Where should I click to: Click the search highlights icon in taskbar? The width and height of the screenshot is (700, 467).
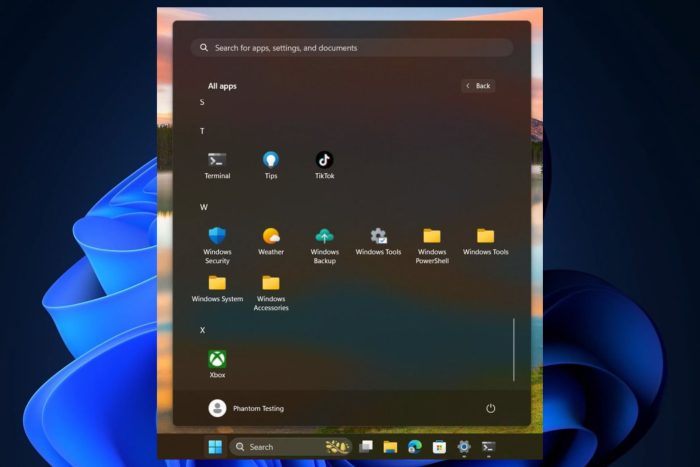[x=338, y=446]
